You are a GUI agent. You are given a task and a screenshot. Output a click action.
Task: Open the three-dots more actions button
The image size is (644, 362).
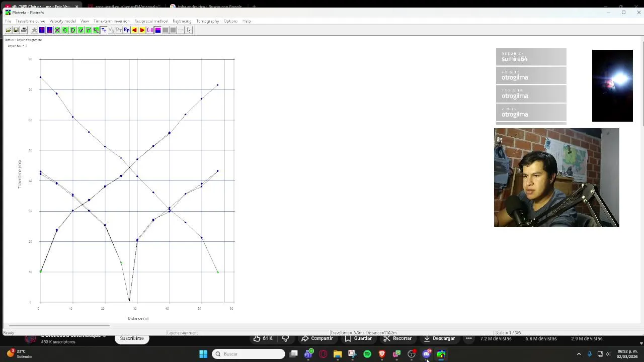click(x=469, y=338)
